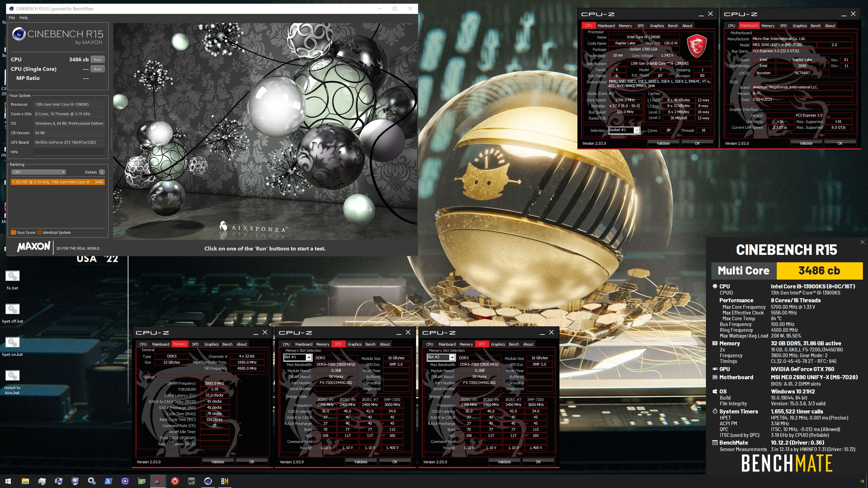Click OK in the top-right Mainboard CPU-Z window
The width and height of the screenshot is (868, 488).
tap(840, 143)
